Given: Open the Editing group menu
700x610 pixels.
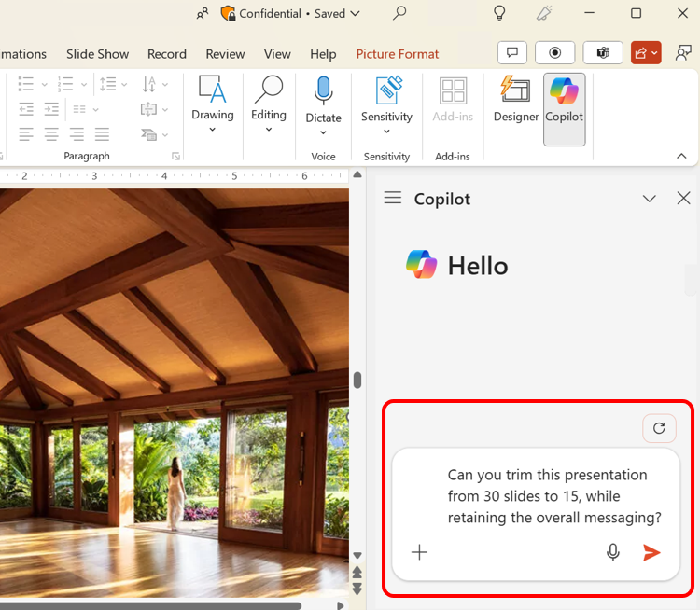Looking at the screenshot, I should (268, 104).
